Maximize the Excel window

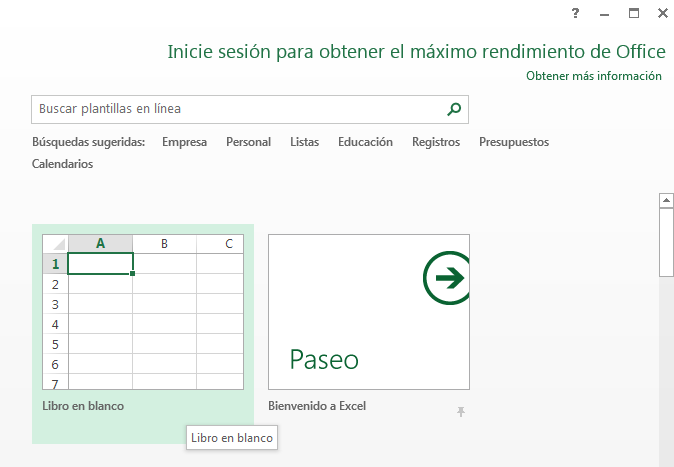[x=634, y=13]
